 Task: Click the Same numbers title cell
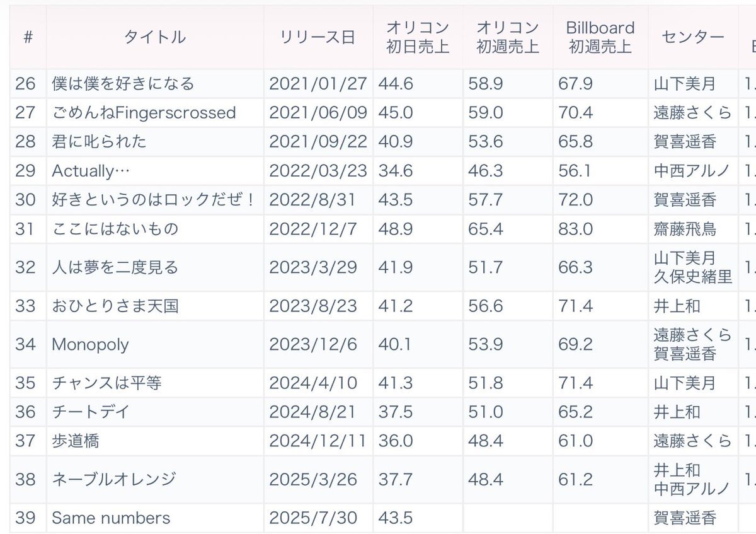click(112, 518)
